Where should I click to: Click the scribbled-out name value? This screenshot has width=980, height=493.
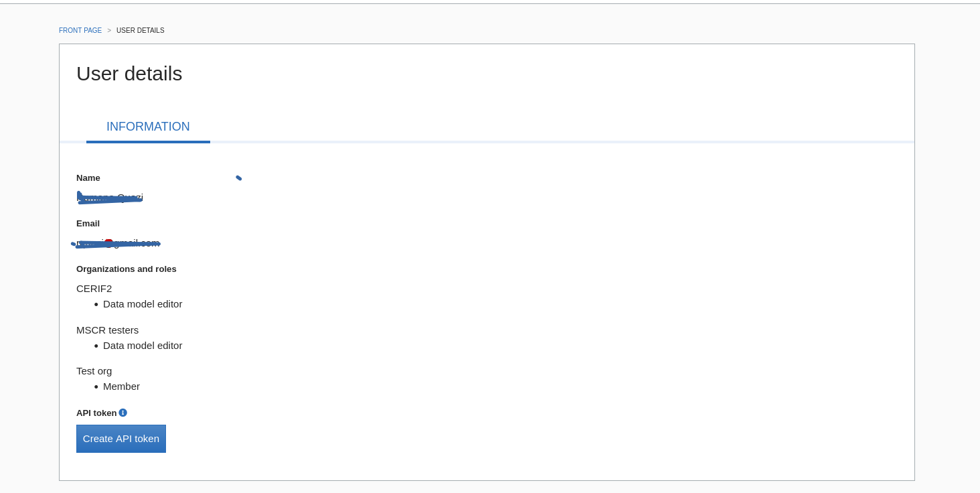click(110, 198)
